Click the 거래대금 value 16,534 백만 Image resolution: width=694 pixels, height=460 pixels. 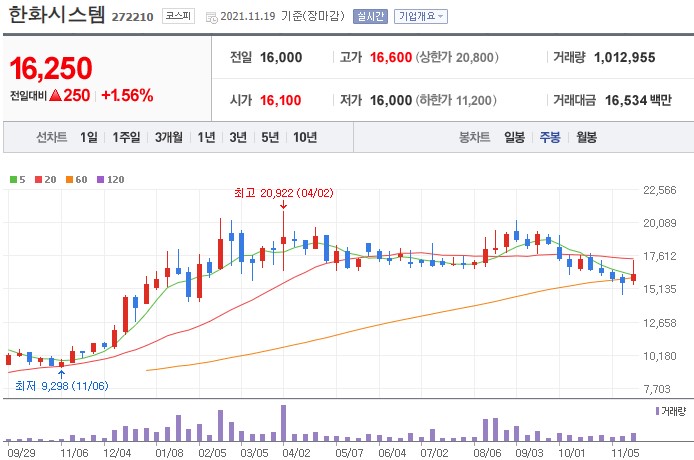[x=638, y=101]
